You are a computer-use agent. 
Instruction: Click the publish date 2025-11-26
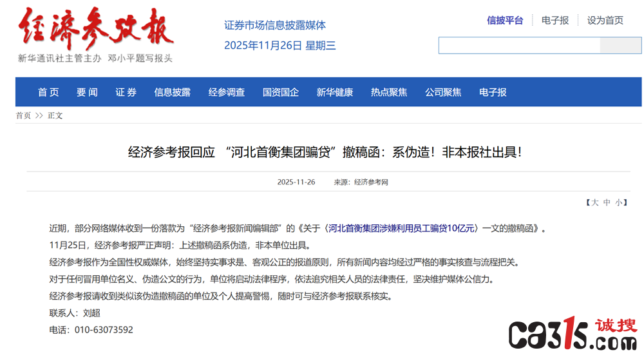point(296,182)
